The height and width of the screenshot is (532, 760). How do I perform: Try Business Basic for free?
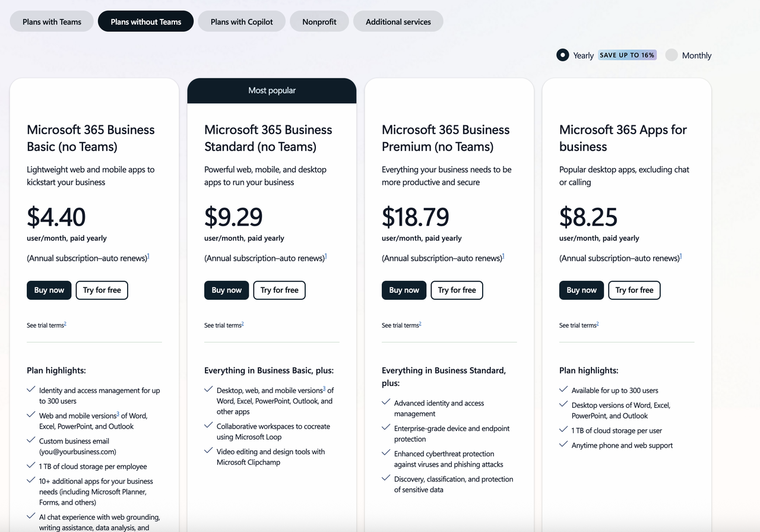(x=102, y=290)
